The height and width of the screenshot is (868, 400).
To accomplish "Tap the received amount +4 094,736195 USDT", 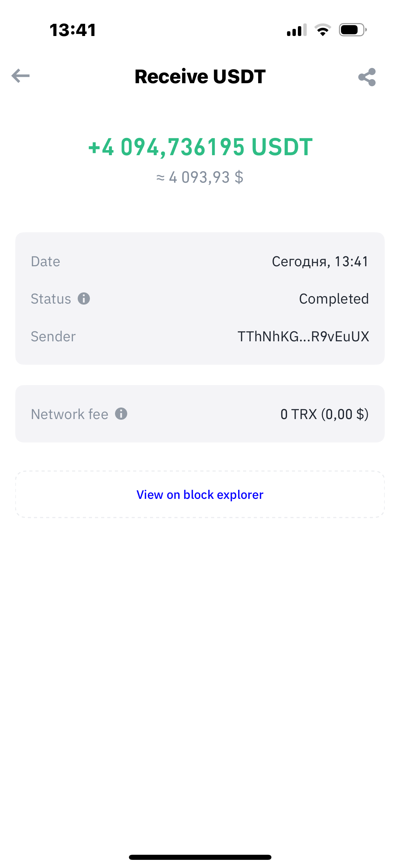I will pyautogui.click(x=200, y=147).
